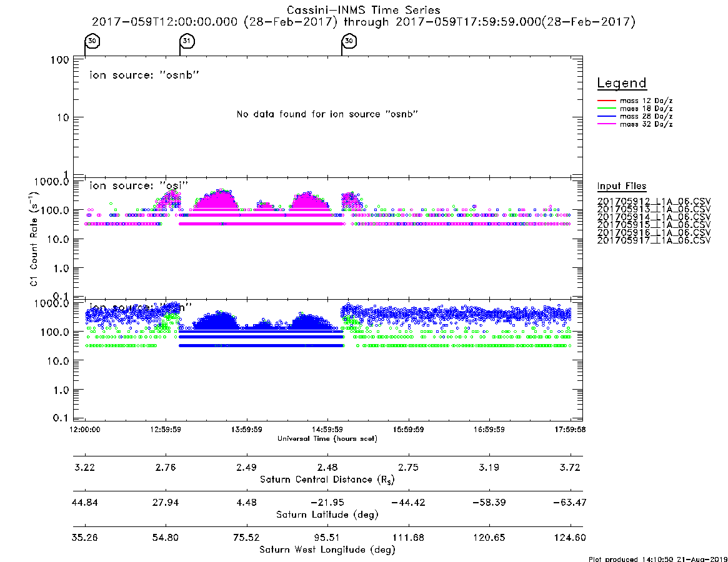
Task: Click the 'ion source: "osi"' panel label
Action: (x=139, y=185)
